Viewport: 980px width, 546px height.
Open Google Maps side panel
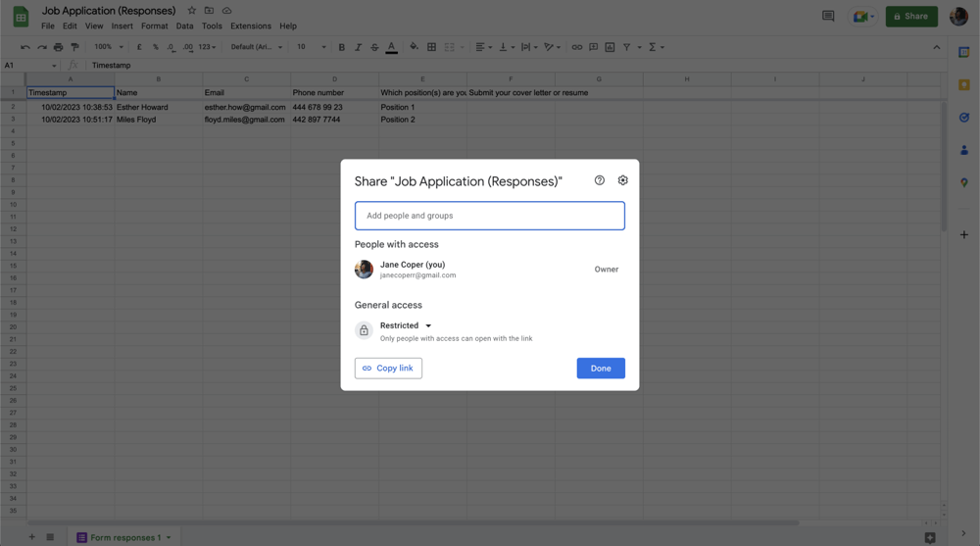click(x=964, y=182)
